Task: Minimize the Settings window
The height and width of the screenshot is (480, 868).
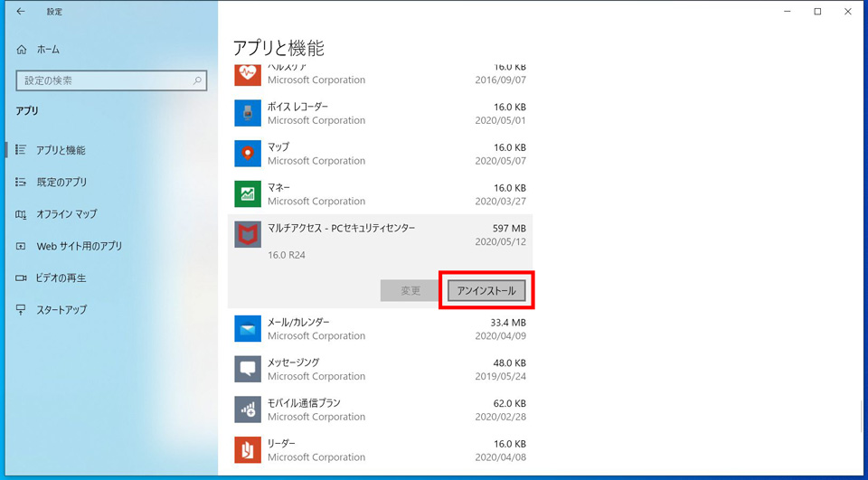Action: click(788, 12)
